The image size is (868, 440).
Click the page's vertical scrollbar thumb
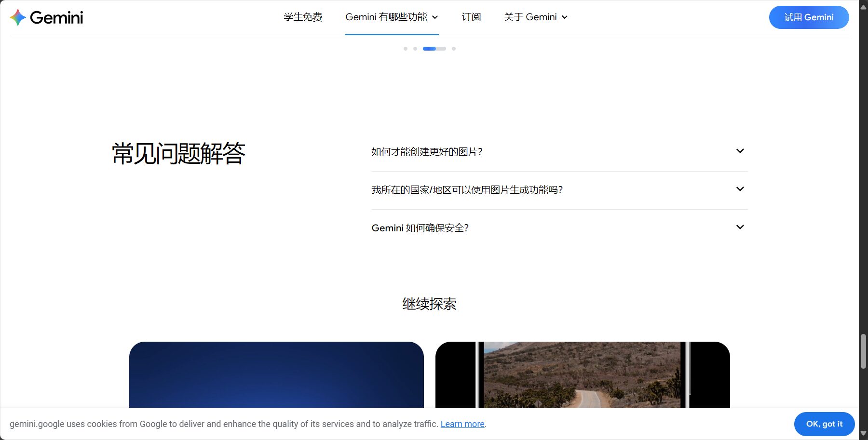pos(863,351)
